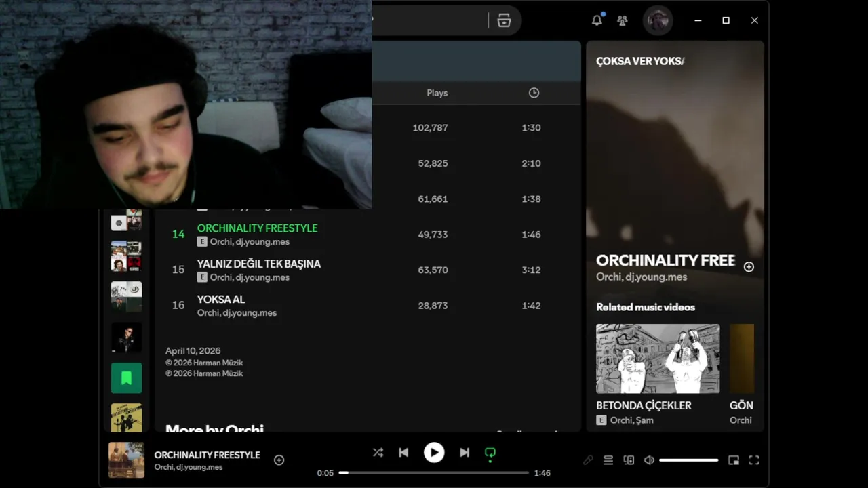Click now playing album cover in player bar
The height and width of the screenshot is (488, 868).
click(x=127, y=460)
